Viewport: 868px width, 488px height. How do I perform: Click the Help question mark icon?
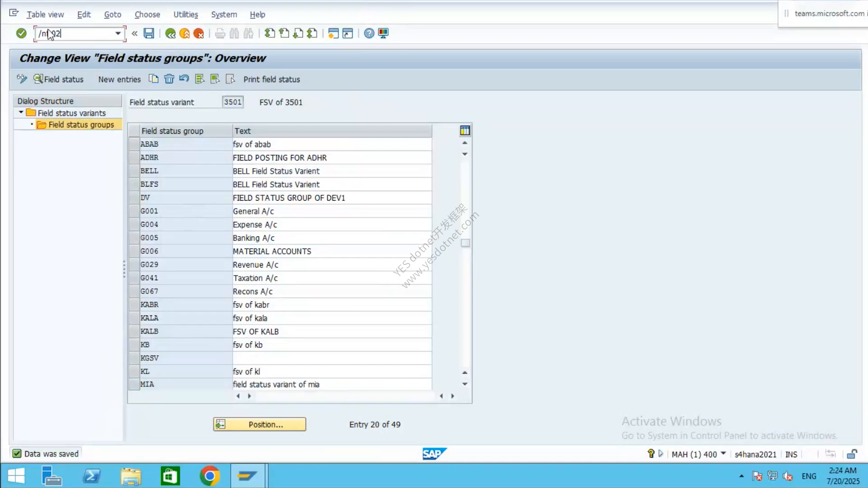[x=369, y=33]
